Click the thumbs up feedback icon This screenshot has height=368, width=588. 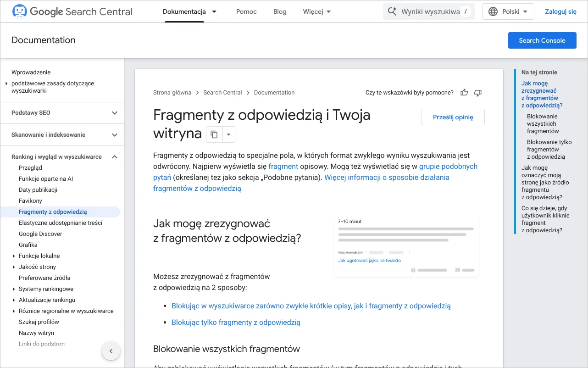click(x=464, y=93)
